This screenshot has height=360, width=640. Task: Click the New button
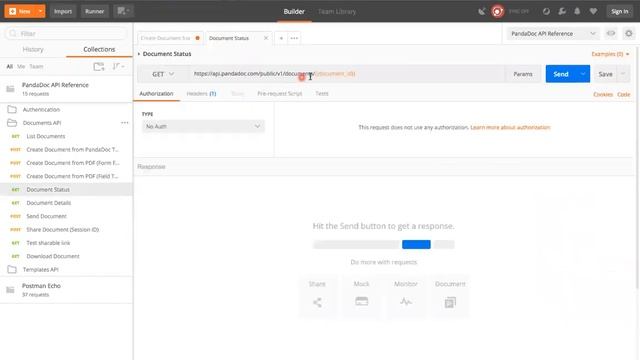point(20,11)
